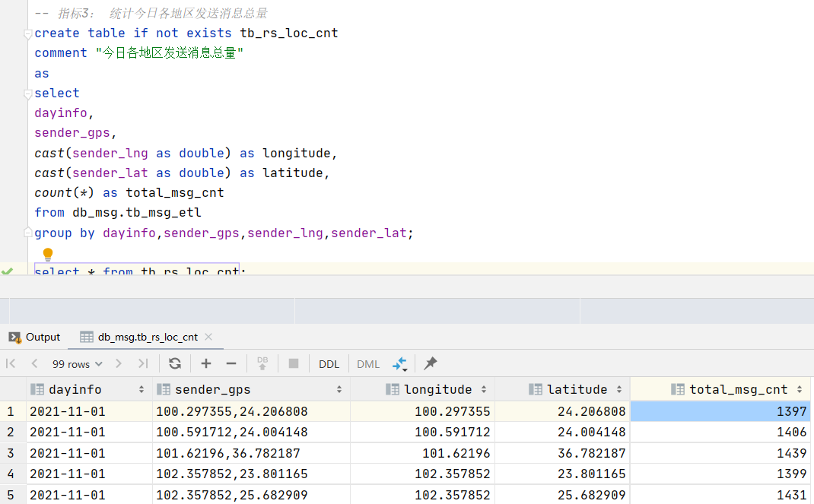Screen dimensions: 814x504
Task: Click the longitude column table icon
Action: [393, 389]
